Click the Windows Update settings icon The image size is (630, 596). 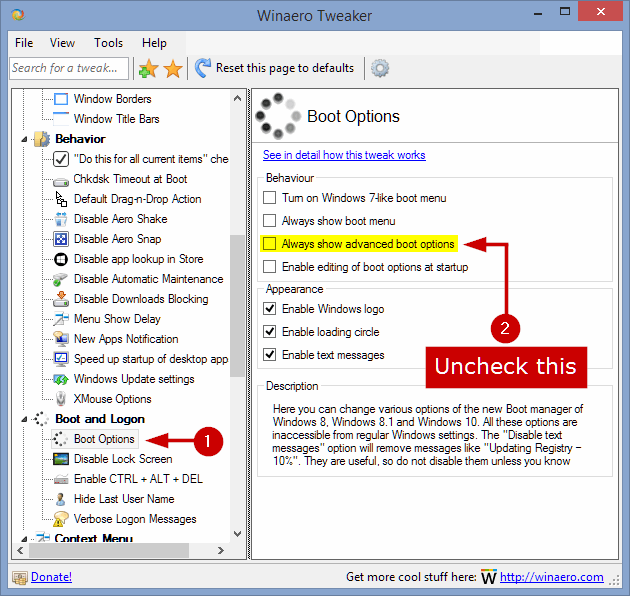click(x=61, y=379)
